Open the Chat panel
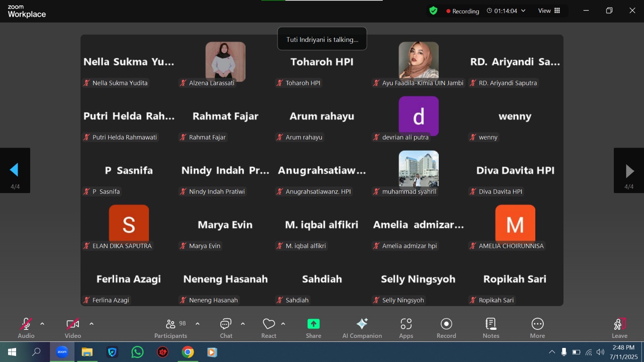Image resolution: width=644 pixels, height=362 pixels. coord(226,329)
